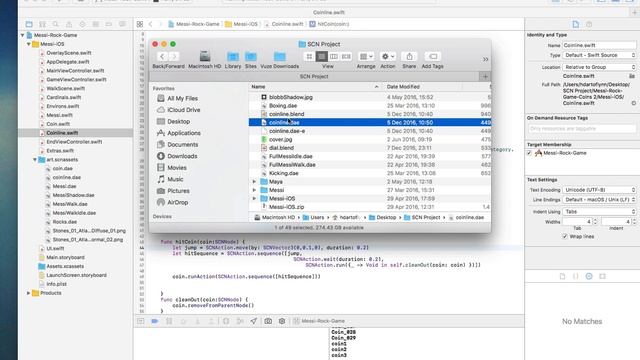Open the Location dropdown
This screenshot has width=640, height=360.
[599, 67]
